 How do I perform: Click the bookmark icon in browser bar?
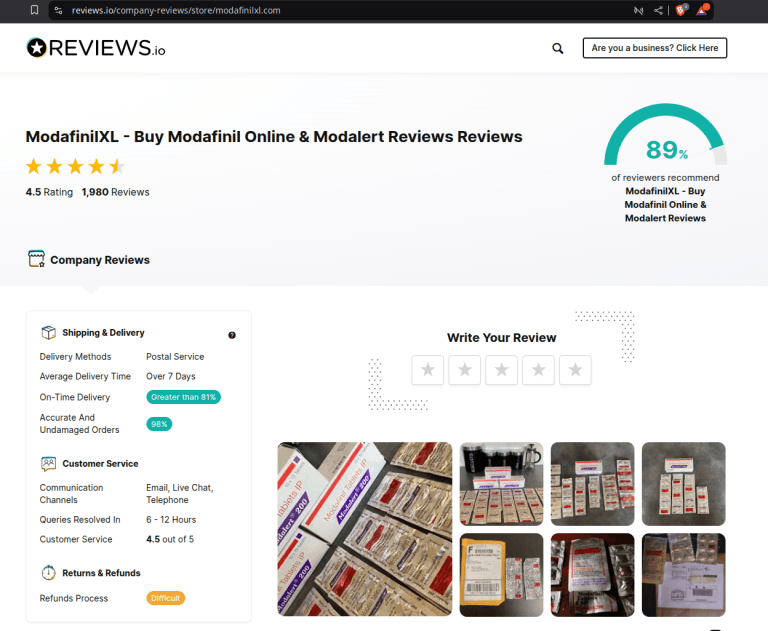[34, 10]
